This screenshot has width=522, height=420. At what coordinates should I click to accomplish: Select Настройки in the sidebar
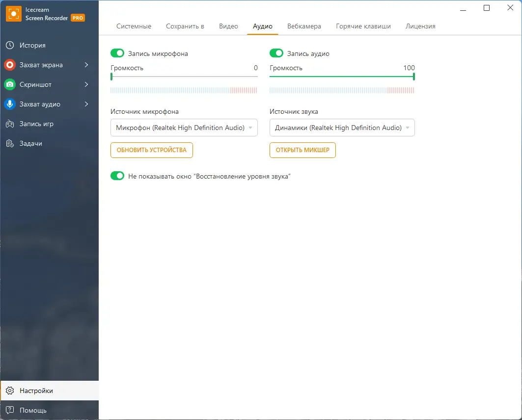coord(49,391)
